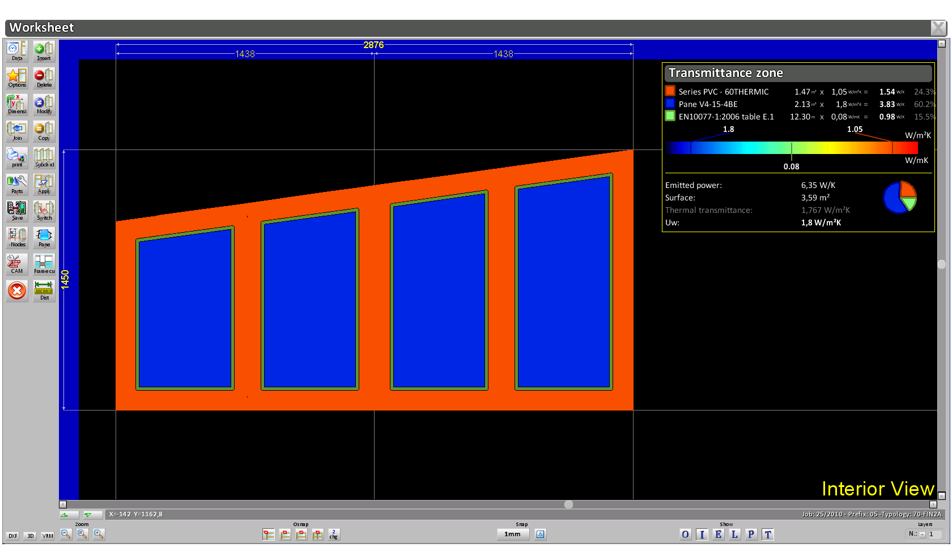Click the Layers number field
Screen dimensions: 952x560
[x=935, y=535]
